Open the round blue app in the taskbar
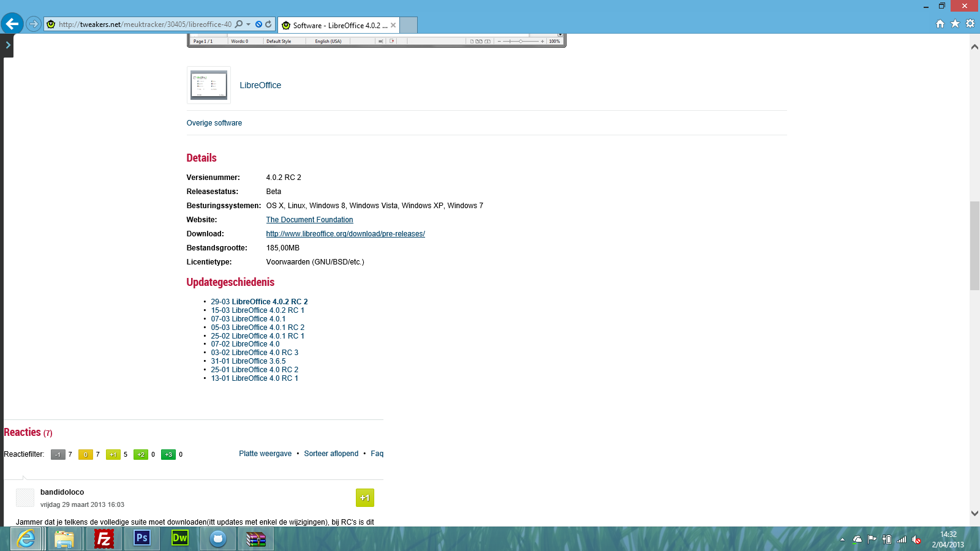The height and width of the screenshot is (551, 980). 218,539
